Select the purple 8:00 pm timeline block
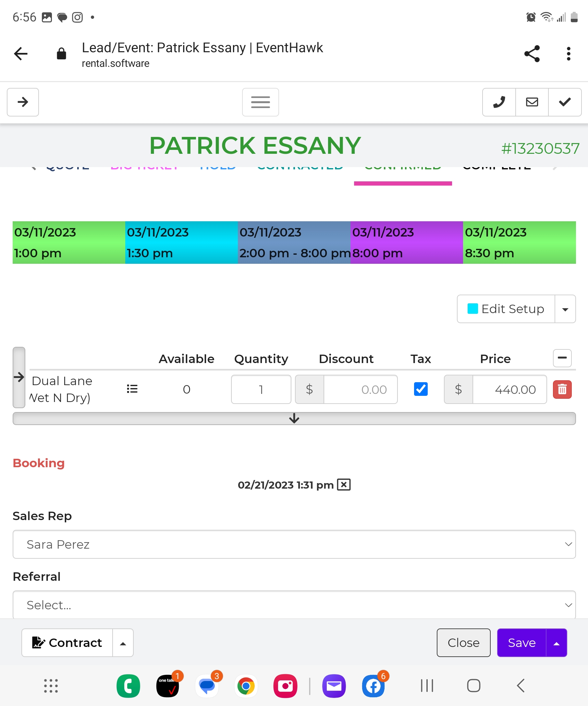588x706 pixels. (407, 242)
